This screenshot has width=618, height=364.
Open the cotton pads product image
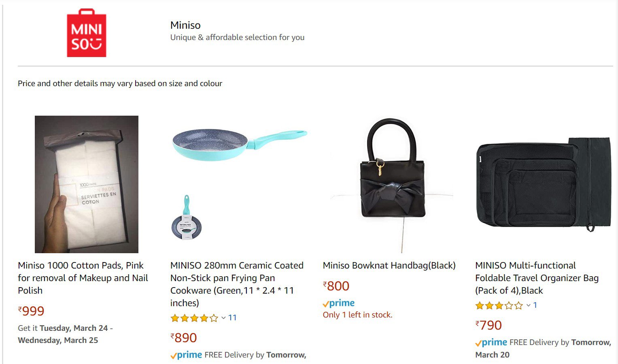point(87,184)
